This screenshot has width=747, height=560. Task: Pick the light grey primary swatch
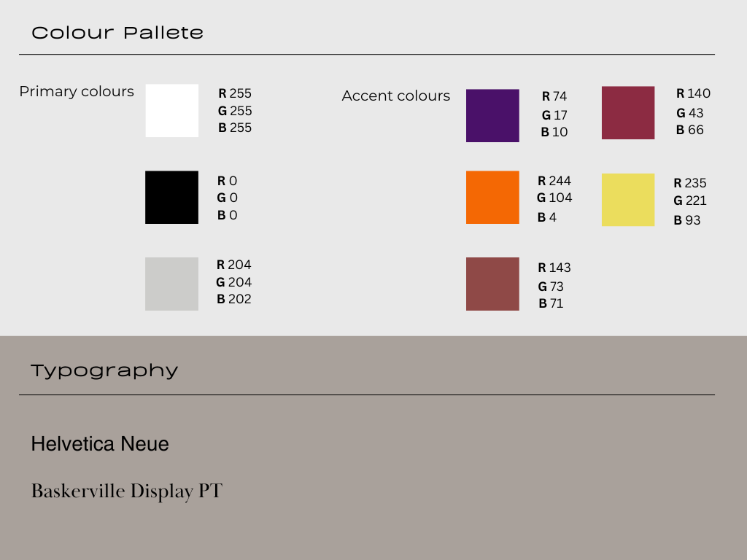[172, 284]
